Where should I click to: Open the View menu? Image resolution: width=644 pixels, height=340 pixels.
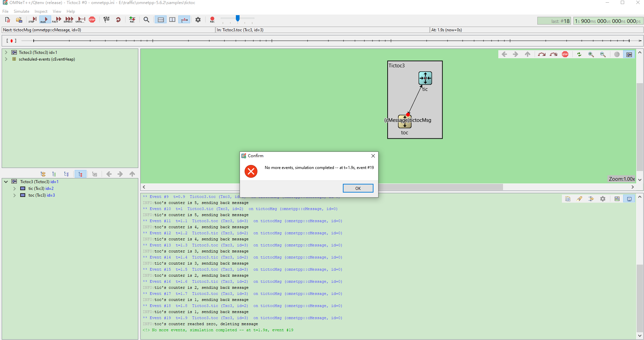pos(57,11)
